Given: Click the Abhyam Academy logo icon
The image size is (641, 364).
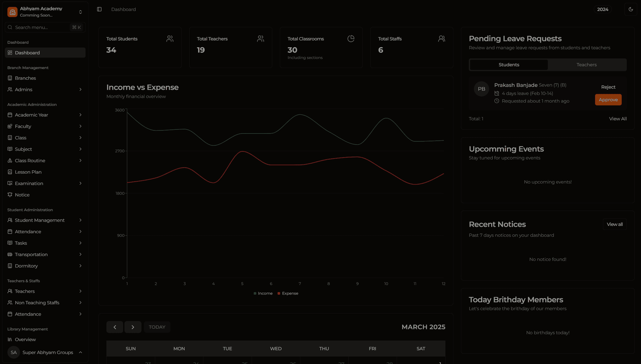Looking at the screenshot, I should (13, 12).
